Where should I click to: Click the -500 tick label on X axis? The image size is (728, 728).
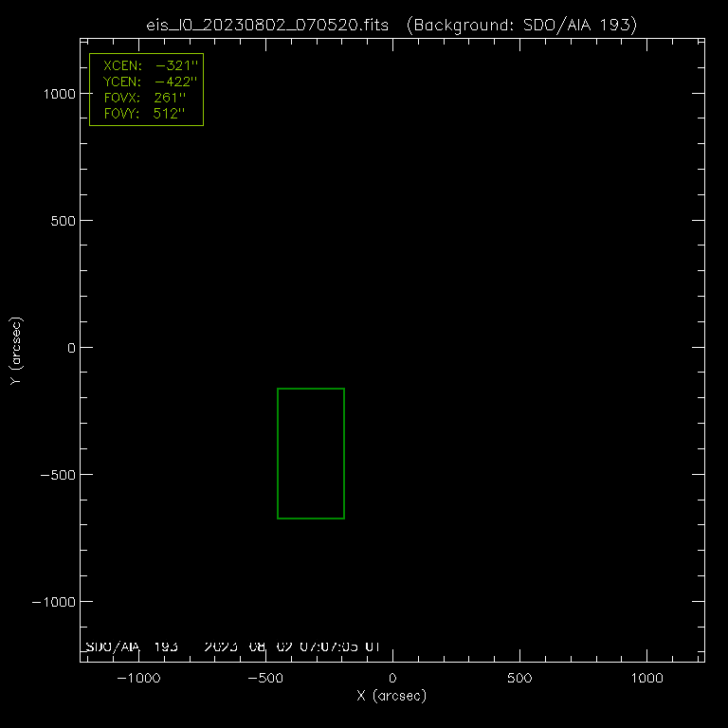click(264, 679)
